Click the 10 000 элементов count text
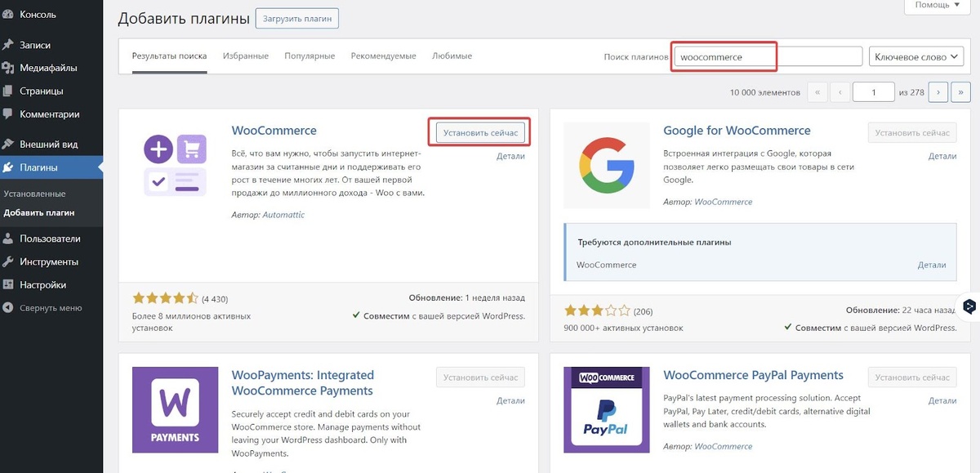Image resolution: width=980 pixels, height=473 pixels. click(765, 92)
